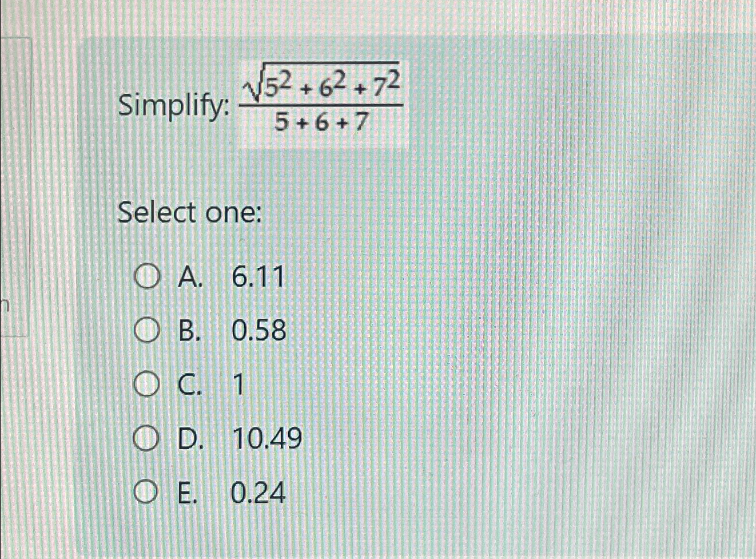Screen dimensions: 756x559
Task: Click answer choice C labeled 1
Action: [238, 384]
